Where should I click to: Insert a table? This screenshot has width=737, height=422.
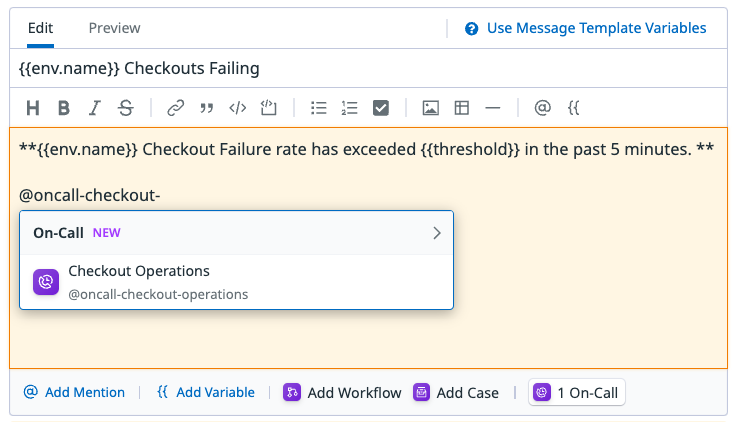(x=462, y=108)
